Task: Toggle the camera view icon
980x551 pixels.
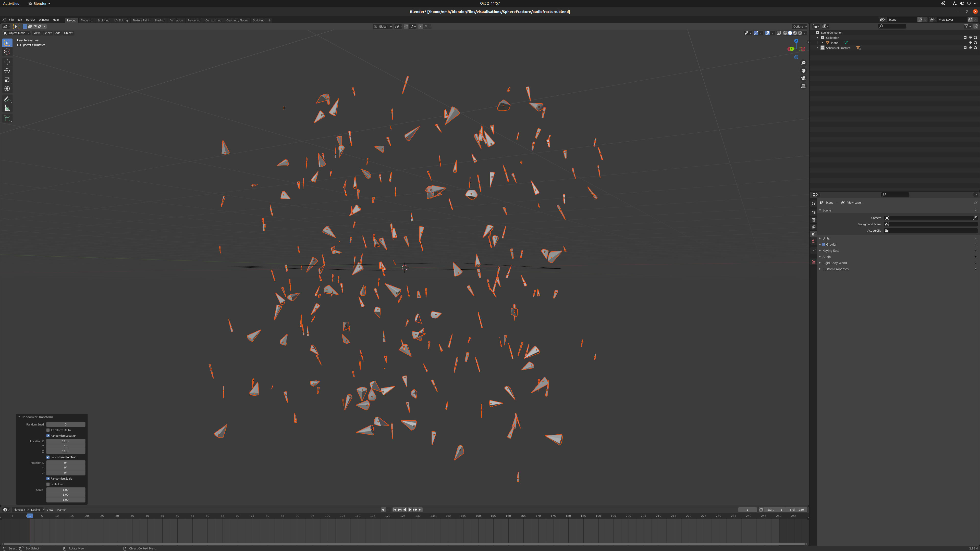Action: point(803,78)
